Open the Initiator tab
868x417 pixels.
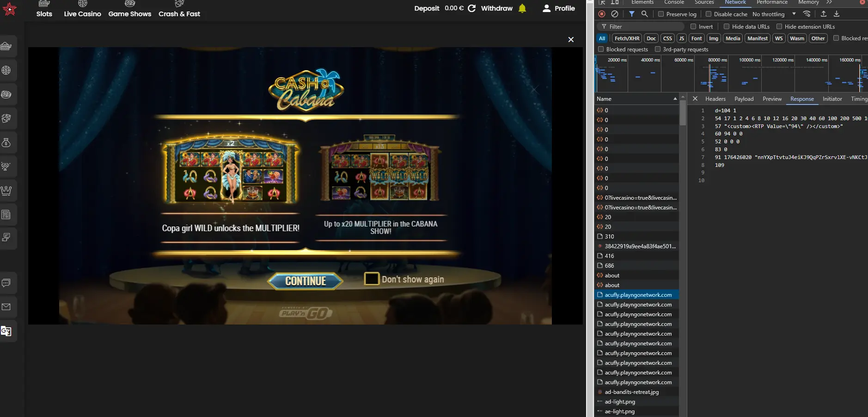(832, 98)
